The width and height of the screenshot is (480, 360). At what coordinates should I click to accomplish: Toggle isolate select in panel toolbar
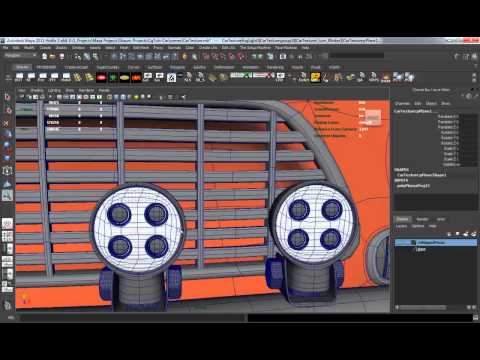(161, 97)
